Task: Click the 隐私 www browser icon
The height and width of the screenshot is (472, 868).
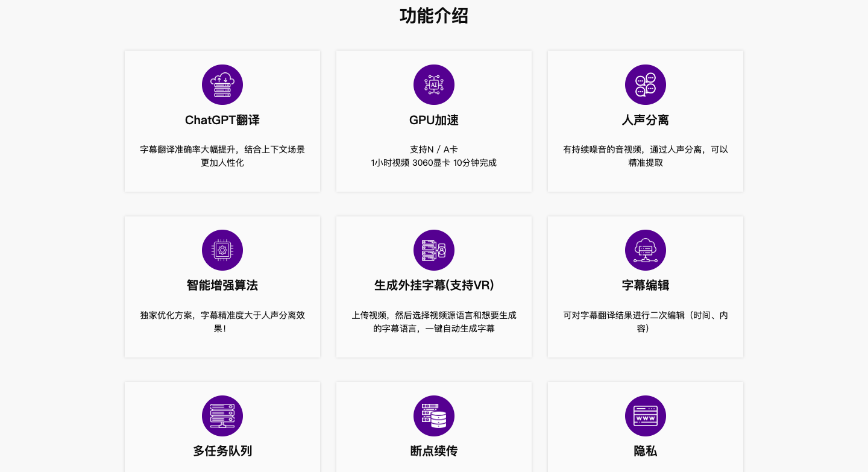Action: pyautogui.click(x=646, y=416)
